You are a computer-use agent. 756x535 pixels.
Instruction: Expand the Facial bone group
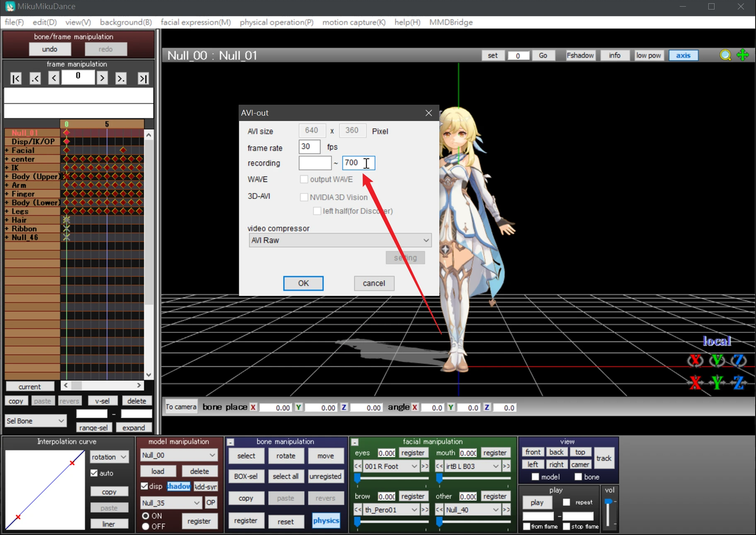pos(7,150)
